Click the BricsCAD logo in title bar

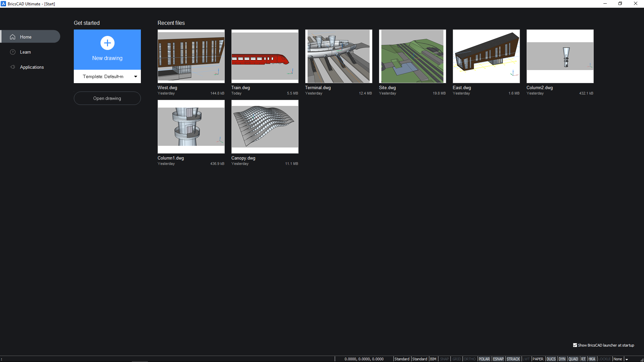(x=3, y=4)
